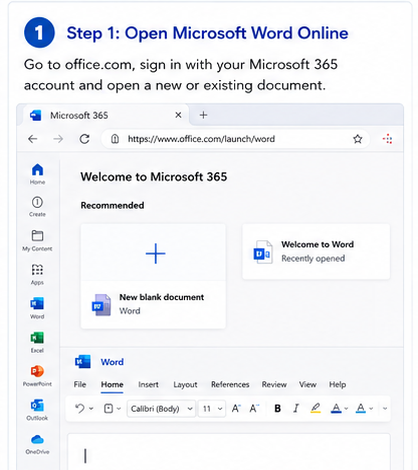Open the undo dropdown arrow
Image resolution: width=418 pixels, height=470 pixels.
91,408
